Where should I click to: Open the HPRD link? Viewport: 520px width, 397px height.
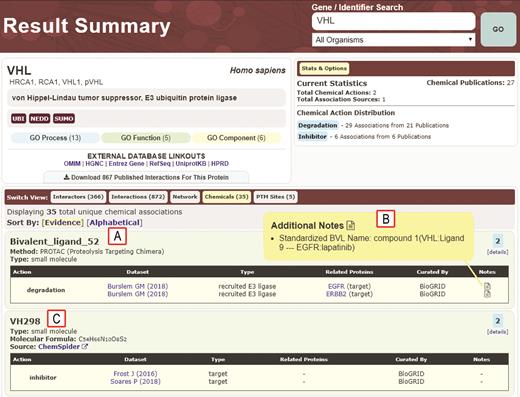point(220,164)
